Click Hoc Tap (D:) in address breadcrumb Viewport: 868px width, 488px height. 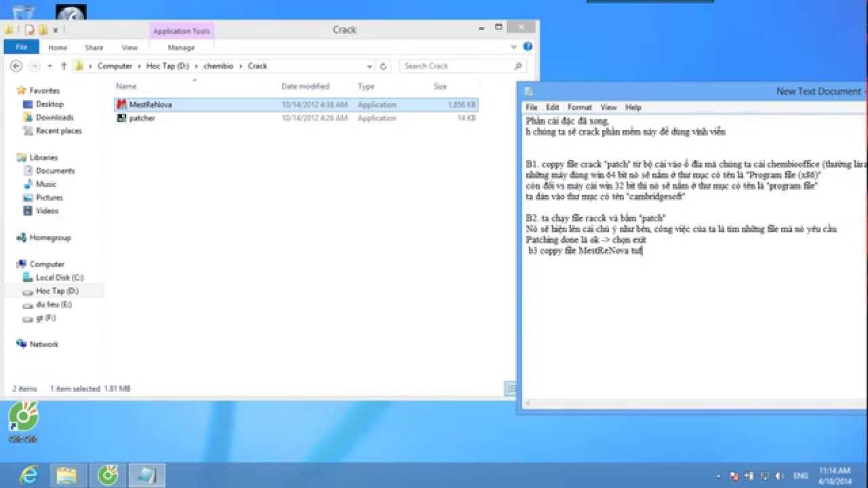pos(167,66)
